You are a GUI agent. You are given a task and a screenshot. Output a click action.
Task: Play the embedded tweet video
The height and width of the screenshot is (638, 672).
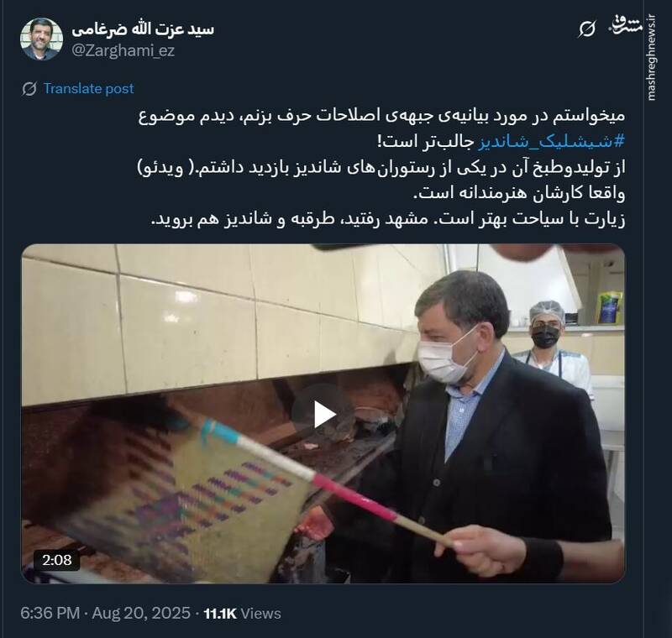point(323,414)
